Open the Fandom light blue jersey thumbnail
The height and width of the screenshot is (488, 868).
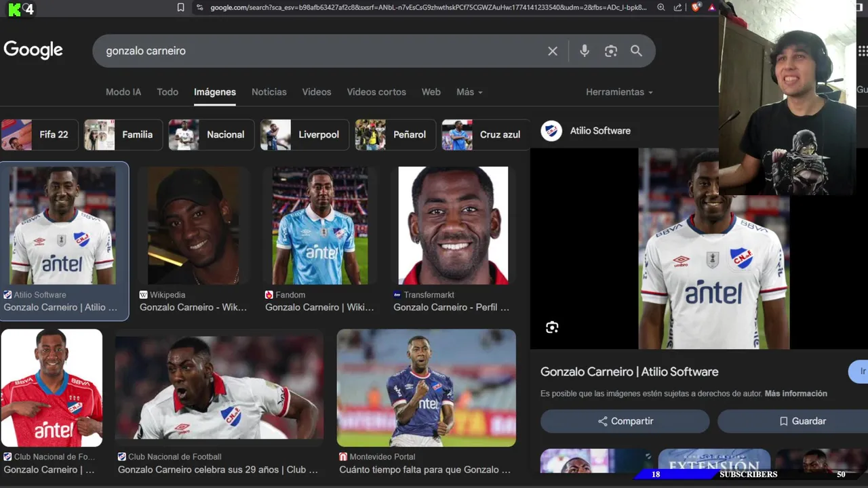[320, 226]
